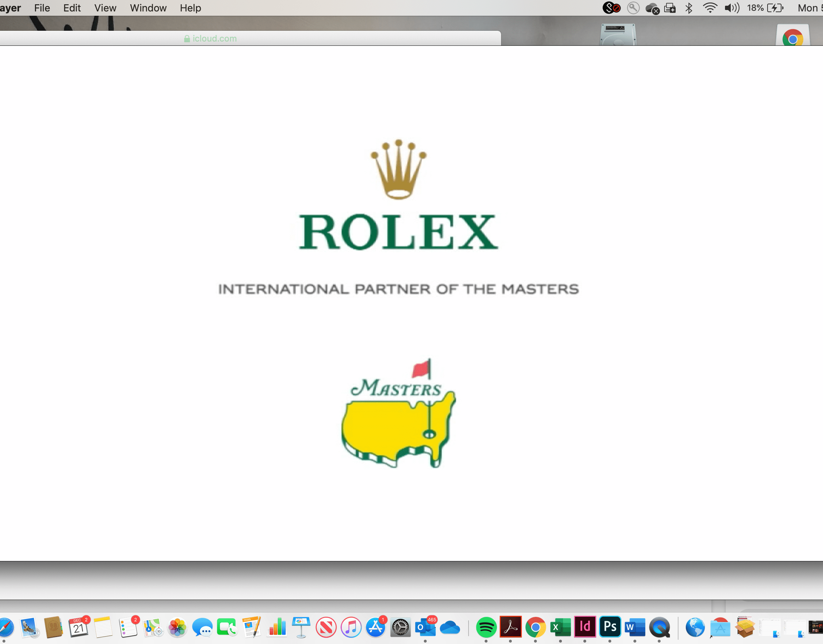Click the battery status icon
Viewport: 823px width, 644px height.
(x=775, y=8)
